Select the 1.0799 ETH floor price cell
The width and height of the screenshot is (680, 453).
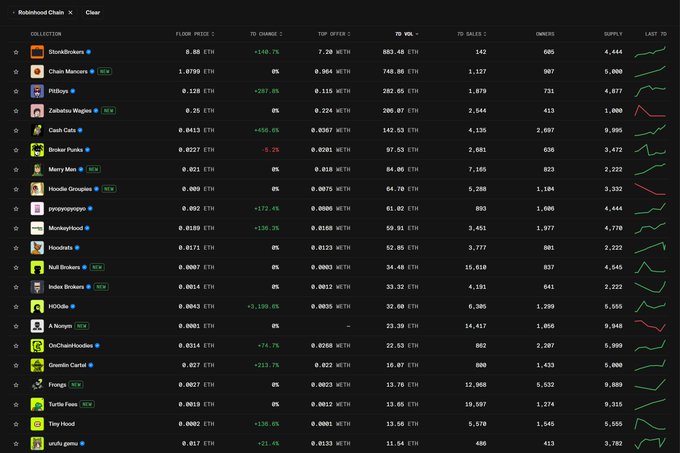(x=196, y=72)
